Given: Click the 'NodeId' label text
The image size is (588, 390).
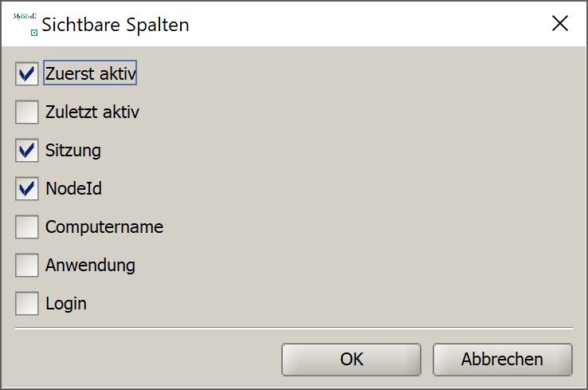Looking at the screenshot, I should [73, 188].
